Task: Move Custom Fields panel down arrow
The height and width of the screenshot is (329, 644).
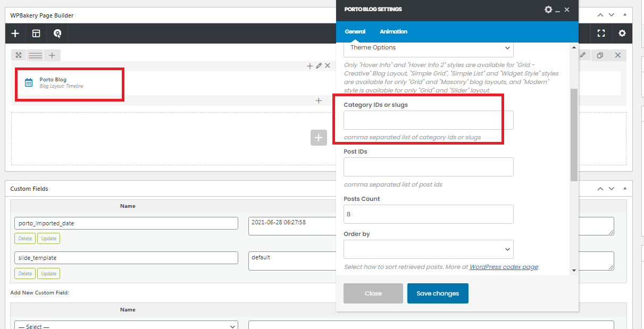Action: point(612,189)
